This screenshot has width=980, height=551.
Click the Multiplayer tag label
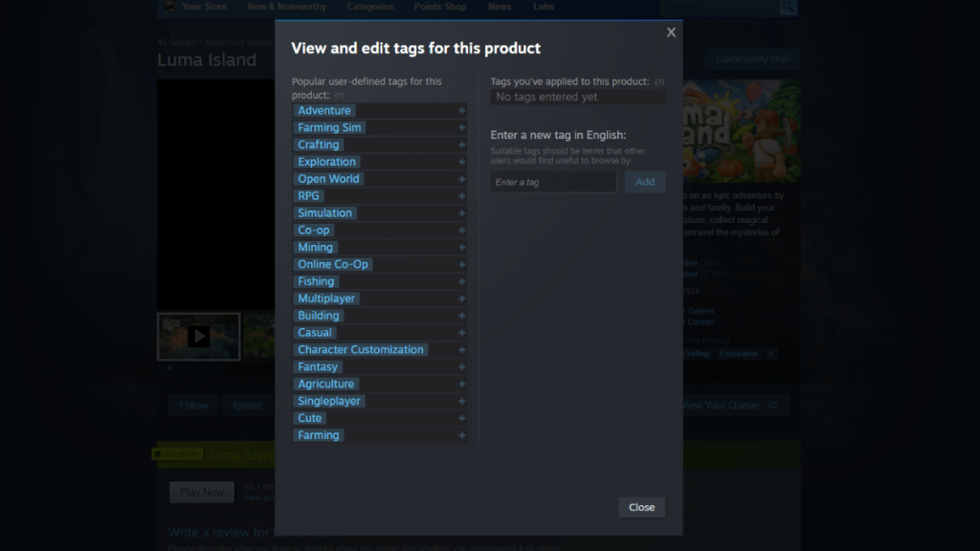tap(326, 298)
